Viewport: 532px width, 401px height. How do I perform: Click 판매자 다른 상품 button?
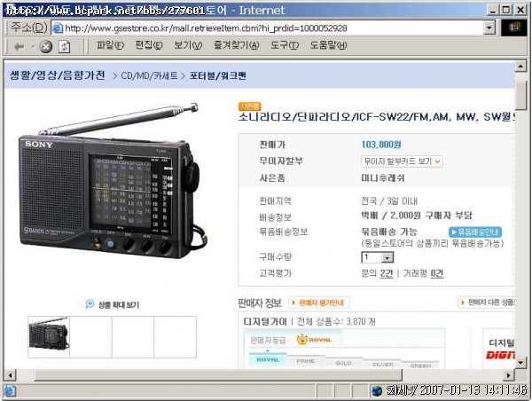[x=487, y=303]
